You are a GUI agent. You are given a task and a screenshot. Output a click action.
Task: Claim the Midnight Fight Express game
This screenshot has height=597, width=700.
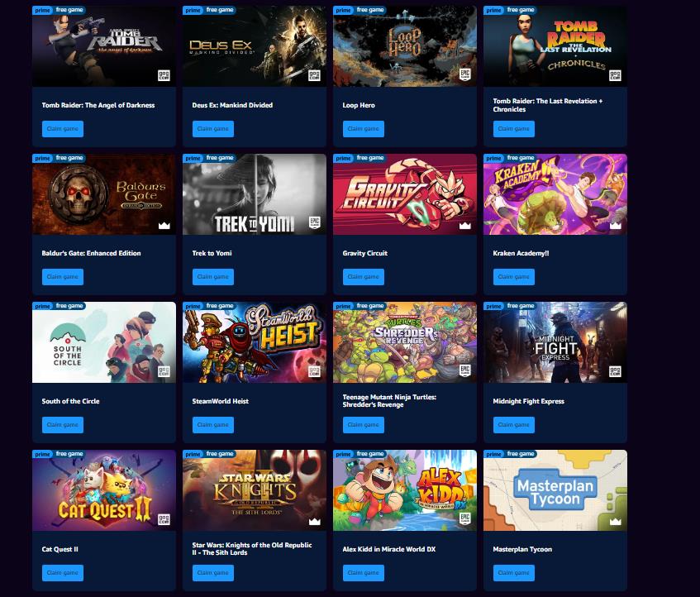(514, 425)
